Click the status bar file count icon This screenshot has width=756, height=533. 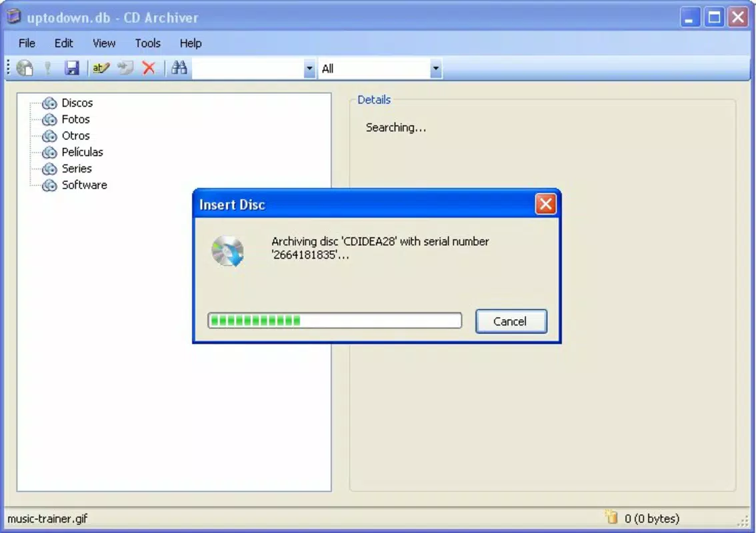coord(611,517)
